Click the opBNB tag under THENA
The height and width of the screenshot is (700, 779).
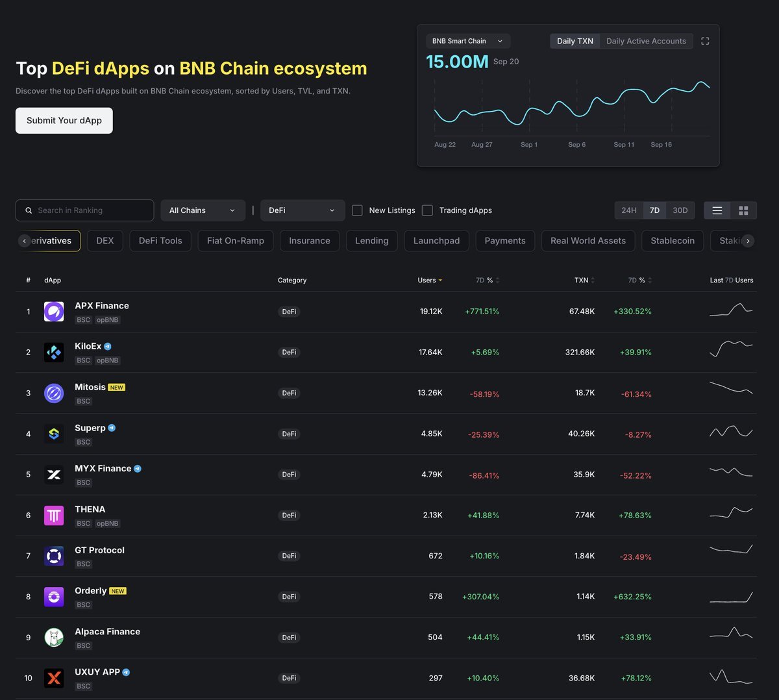[108, 523]
